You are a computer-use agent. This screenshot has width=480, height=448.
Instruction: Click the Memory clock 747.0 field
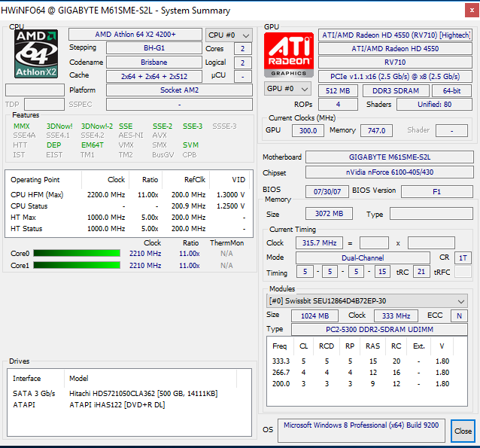pyautogui.click(x=376, y=130)
